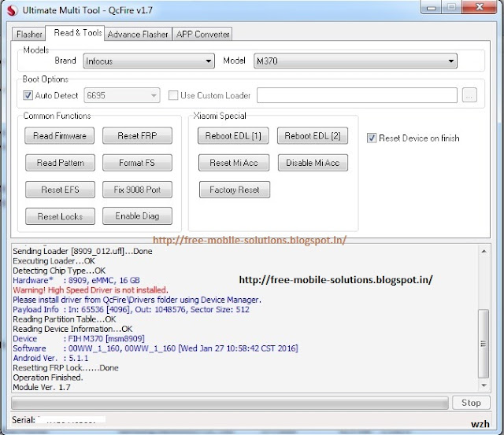Click the Reboot EDL [2] button
504x435 pixels.
point(313,136)
